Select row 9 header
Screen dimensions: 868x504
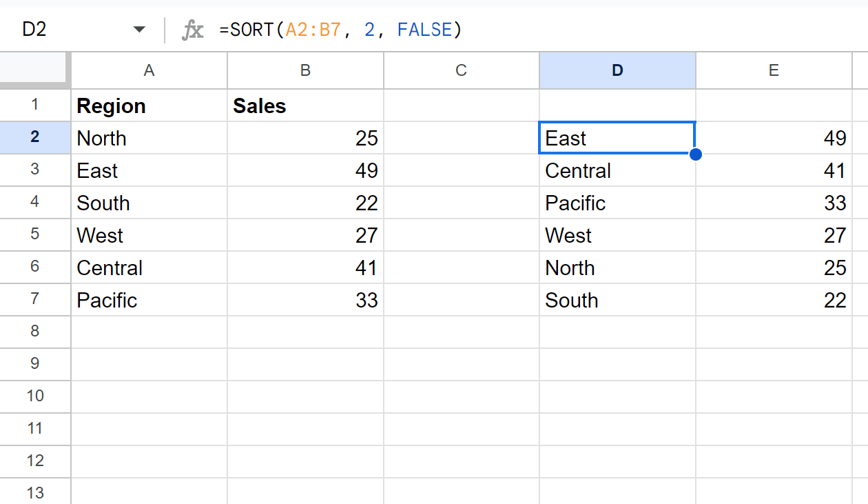click(35, 365)
